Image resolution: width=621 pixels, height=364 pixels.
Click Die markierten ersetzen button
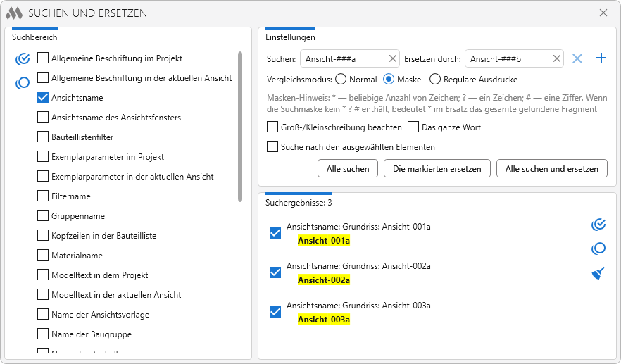[437, 169]
